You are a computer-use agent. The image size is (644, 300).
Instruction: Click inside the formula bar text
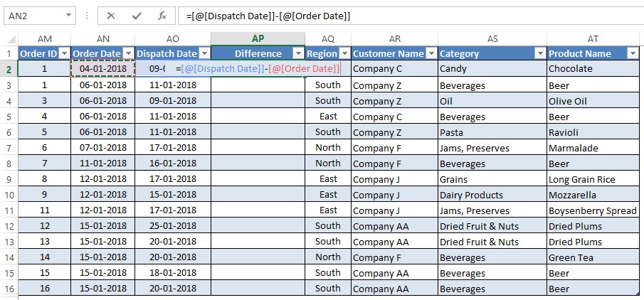point(268,16)
